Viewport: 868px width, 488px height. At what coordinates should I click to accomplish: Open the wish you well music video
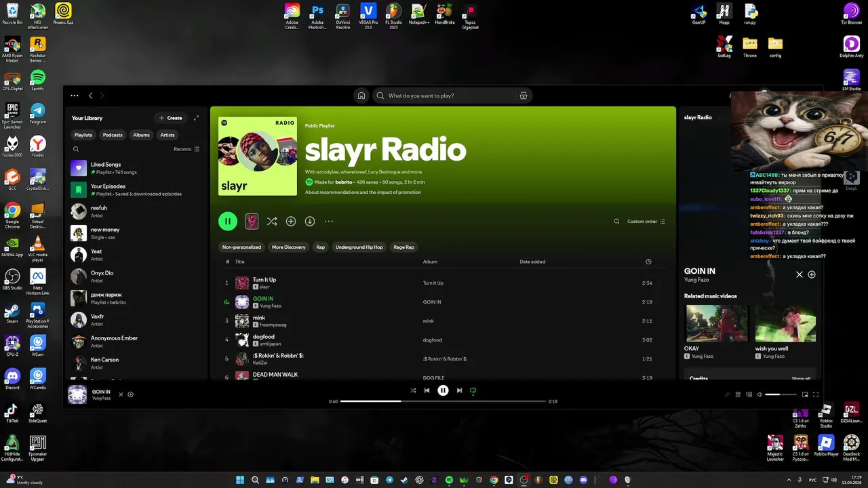pyautogui.click(x=786, y=332)
